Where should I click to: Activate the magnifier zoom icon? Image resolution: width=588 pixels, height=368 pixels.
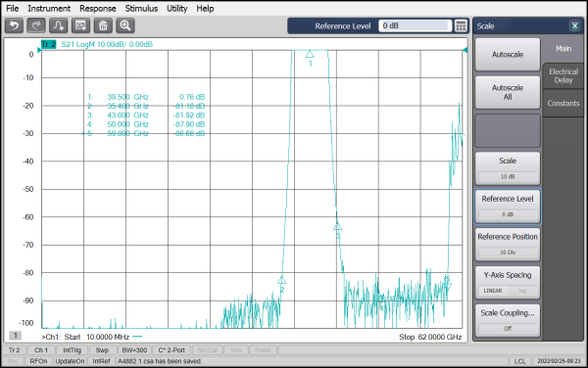(x=125, y=25)
